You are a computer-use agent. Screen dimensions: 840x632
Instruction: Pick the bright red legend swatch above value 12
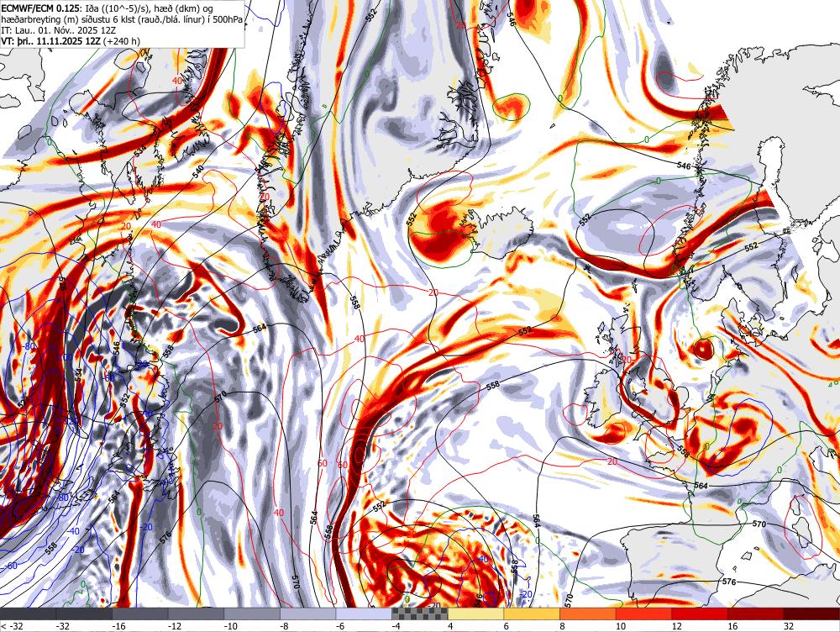699,614
